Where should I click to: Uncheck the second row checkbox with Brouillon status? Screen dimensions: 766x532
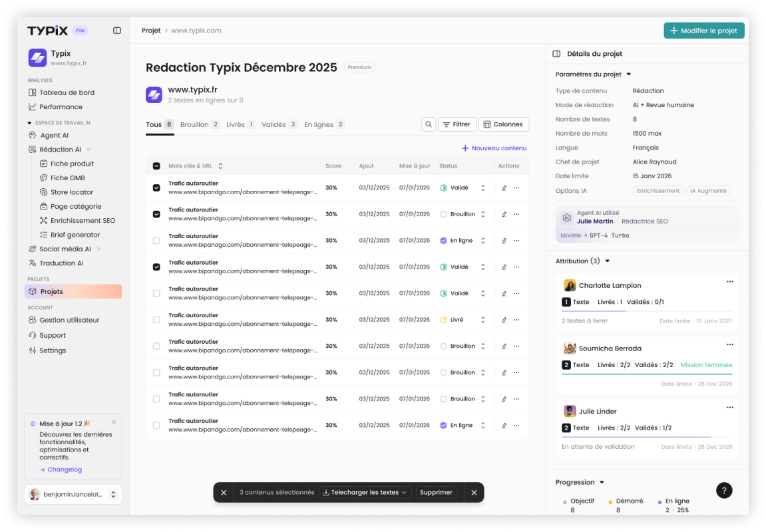pos(156,214)
